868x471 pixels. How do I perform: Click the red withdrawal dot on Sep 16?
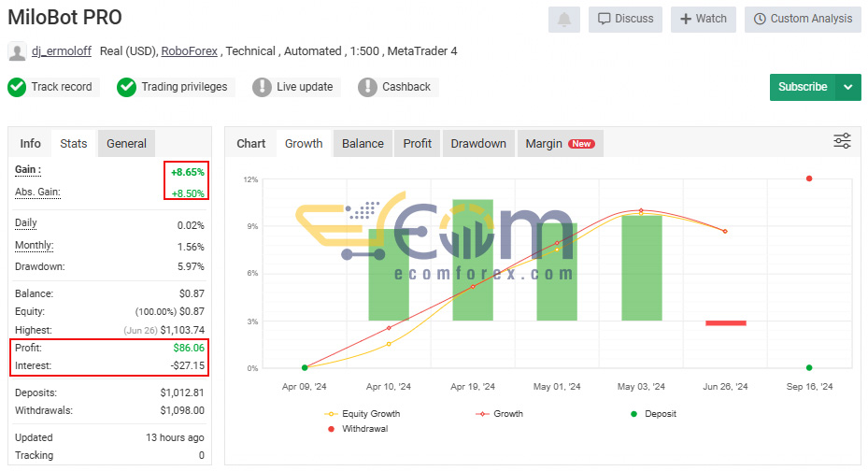click(809, 178)
